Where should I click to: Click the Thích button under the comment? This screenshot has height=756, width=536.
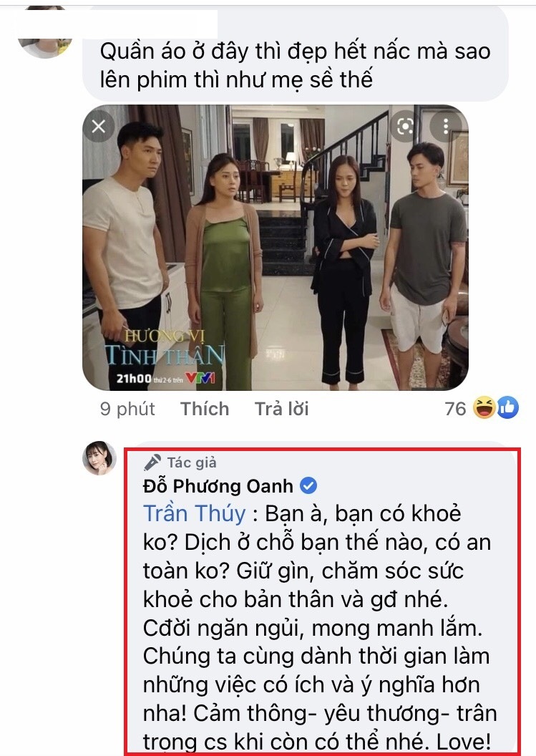click(x=205, y=409)
